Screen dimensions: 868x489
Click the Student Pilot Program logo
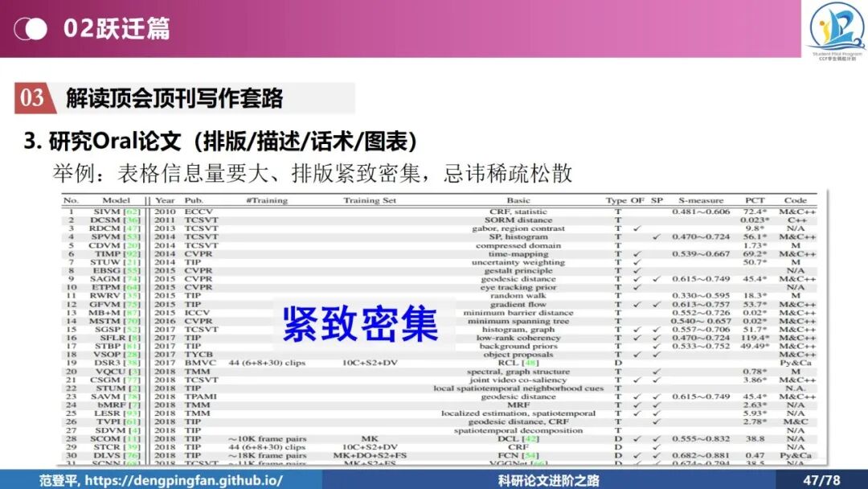pyautogui.click(x=837, y=31)
